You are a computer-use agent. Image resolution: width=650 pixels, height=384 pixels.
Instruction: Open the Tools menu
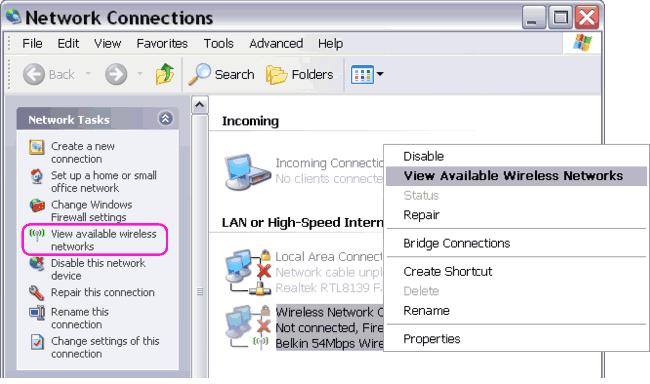218,43
